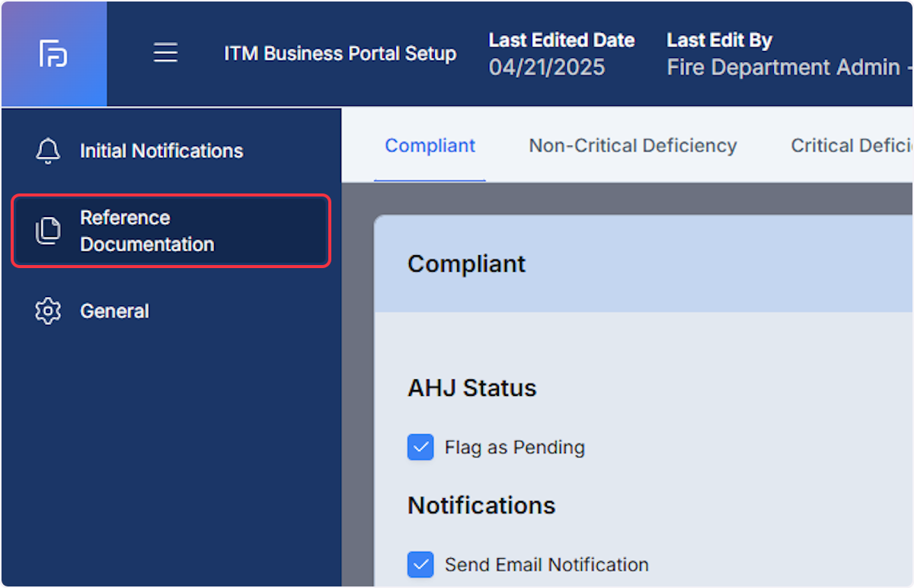Open Reference Documentation in the sidebar
The image size is (914, 588).
pyautogui.click(x=171, y=231)
